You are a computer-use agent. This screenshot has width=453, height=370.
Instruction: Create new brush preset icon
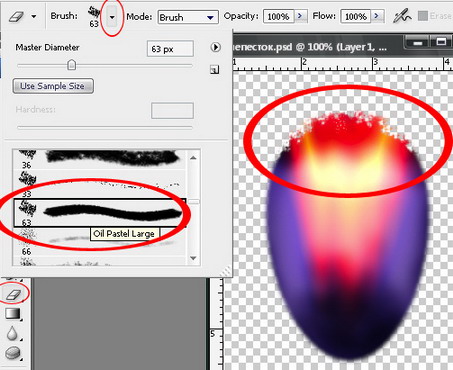pos(215,70)
